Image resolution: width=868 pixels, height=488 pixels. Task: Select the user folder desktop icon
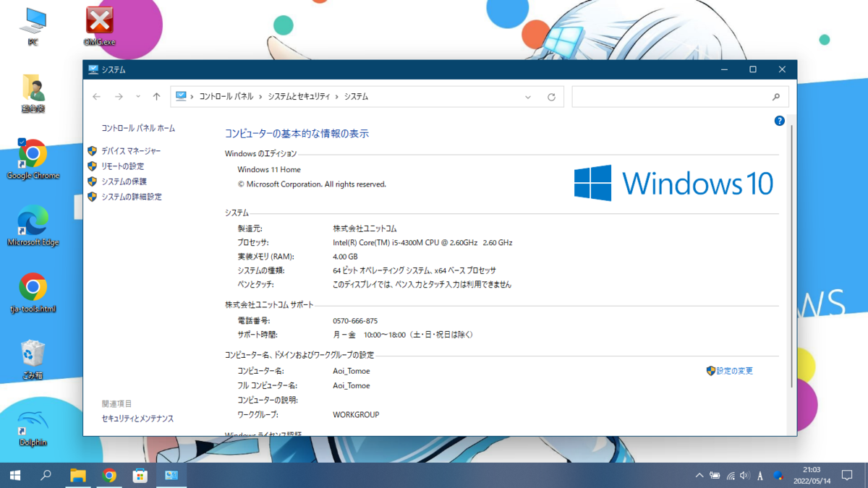(33, 94)
